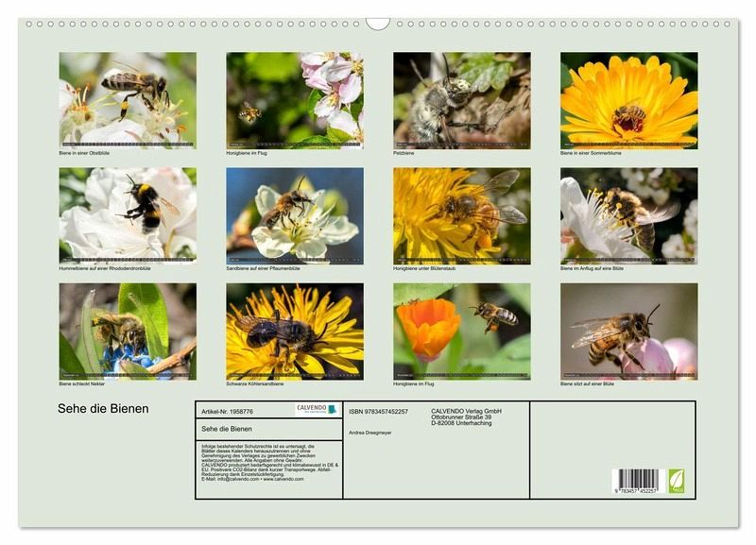756x545 pixels.
Task: Select the orange flower 'Honigbiene im Flug' thumbnail
Action: click(x=462, y=332)
